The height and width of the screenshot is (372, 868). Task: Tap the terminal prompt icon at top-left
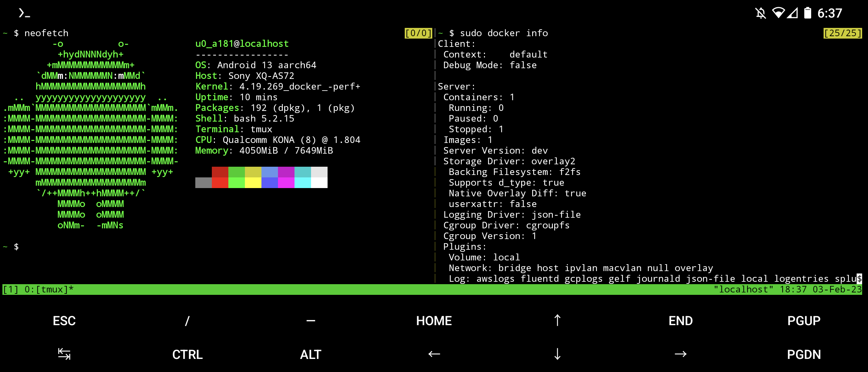click(x=24, y=13)
